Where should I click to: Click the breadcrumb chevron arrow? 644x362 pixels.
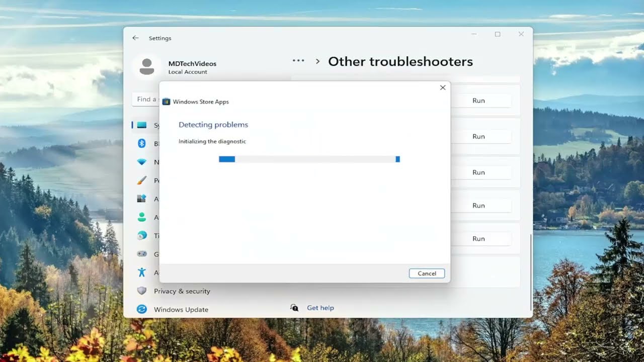coord(317,61)
